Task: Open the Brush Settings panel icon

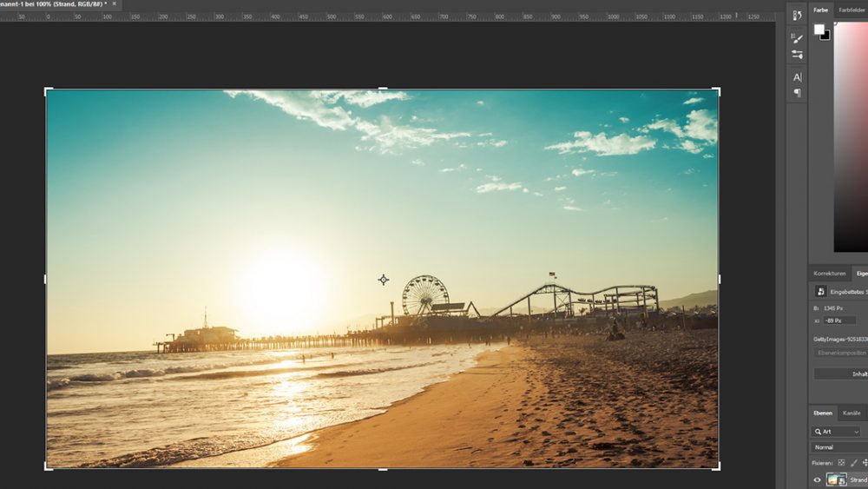Action: coord(797,55)
